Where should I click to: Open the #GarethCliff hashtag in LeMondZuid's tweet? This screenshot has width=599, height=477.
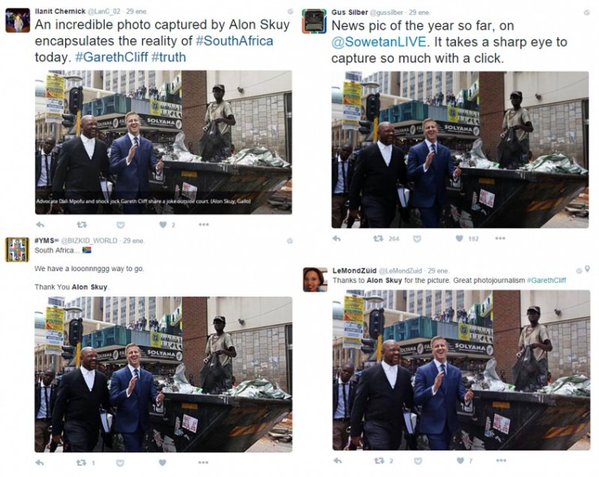pyautogui.click(x=546, y=281)
